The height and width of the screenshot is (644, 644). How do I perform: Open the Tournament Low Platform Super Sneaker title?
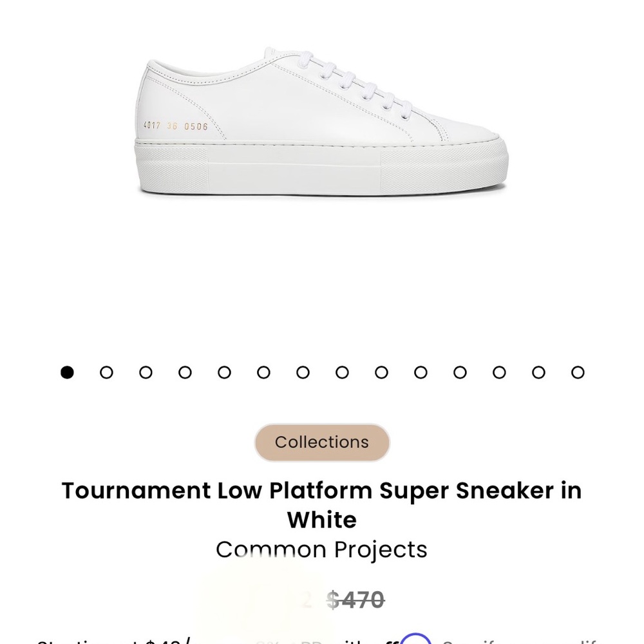tap(322, 504)
